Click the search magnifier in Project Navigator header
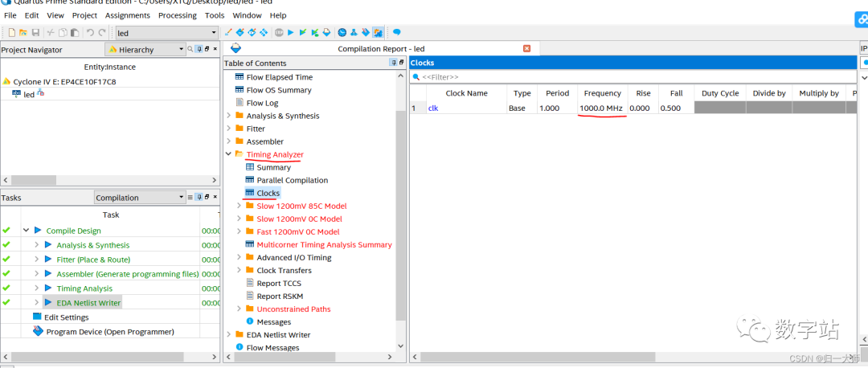The image size is (868, 368). click(x=190, y=49)
